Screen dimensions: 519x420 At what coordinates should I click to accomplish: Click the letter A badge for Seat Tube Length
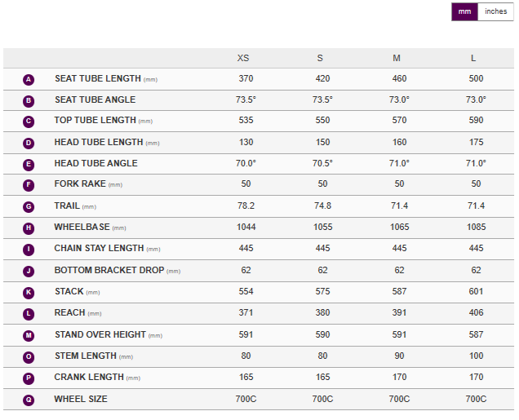pyautogui.click(x=29, y=79)
